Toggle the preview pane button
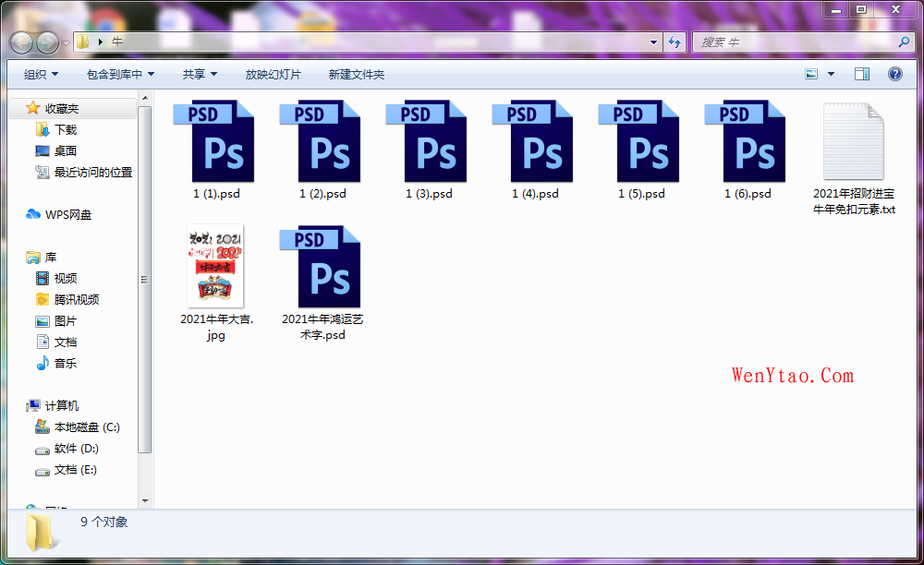This screenshot has width=924, height=565. click(862, 74)
